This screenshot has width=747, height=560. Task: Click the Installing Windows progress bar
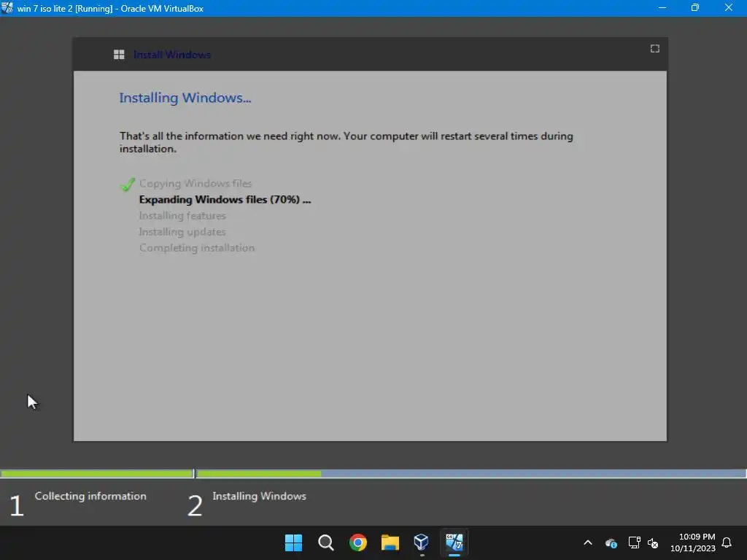click(x=471, y=474)
